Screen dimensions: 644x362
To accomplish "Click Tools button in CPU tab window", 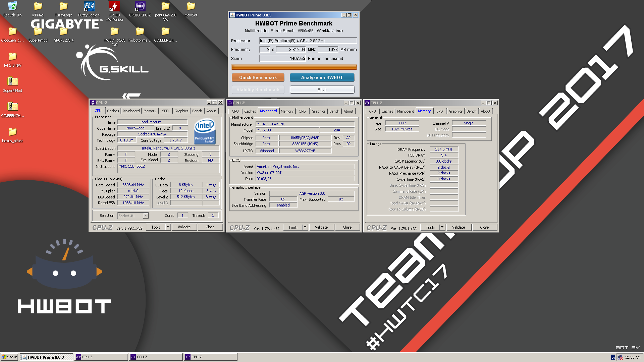I will point(156,227).
